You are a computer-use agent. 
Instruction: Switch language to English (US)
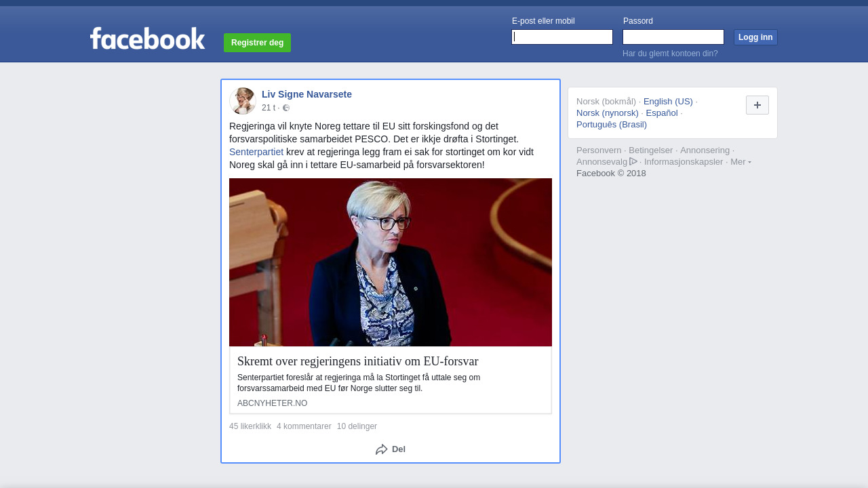[x=668, y=102]
